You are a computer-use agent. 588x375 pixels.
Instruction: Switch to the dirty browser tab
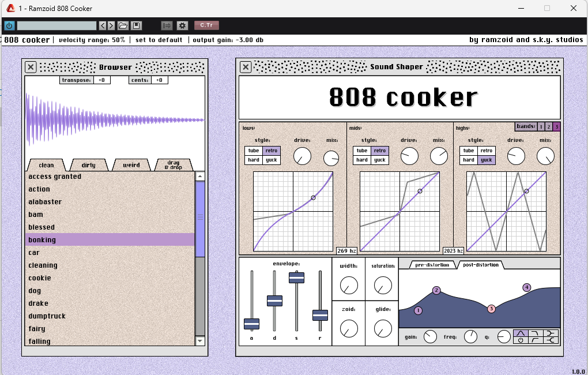[89, 165]
